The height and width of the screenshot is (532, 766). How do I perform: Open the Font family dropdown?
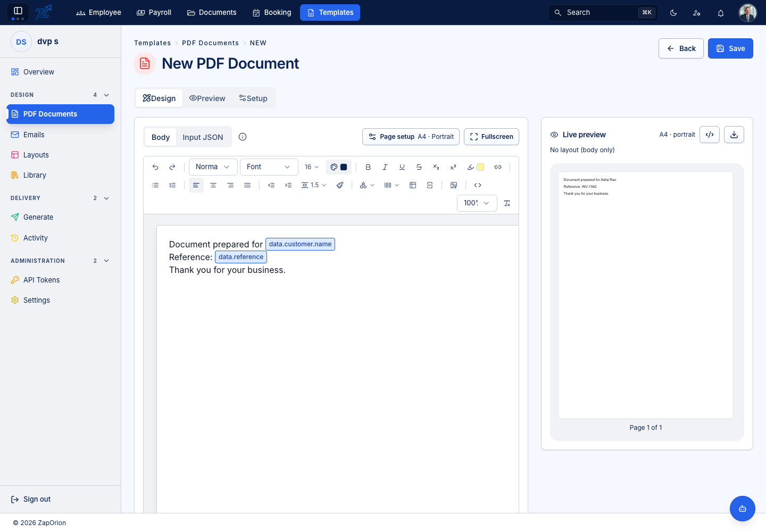tap(269, 167)
